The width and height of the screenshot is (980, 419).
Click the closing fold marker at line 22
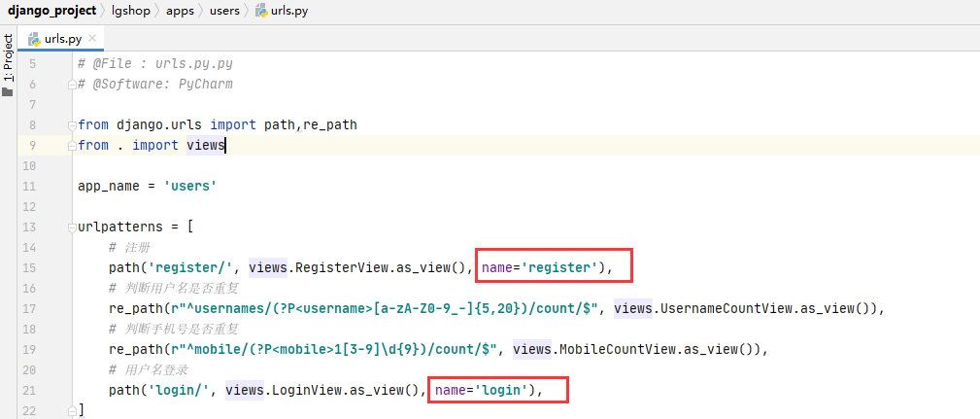72,410
